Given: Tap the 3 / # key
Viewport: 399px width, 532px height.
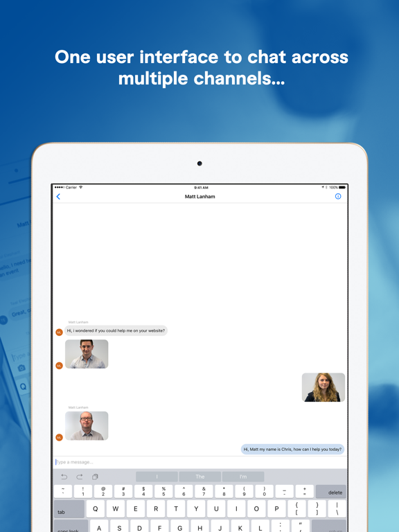Looking at the screenshot, I should point(123,492).
